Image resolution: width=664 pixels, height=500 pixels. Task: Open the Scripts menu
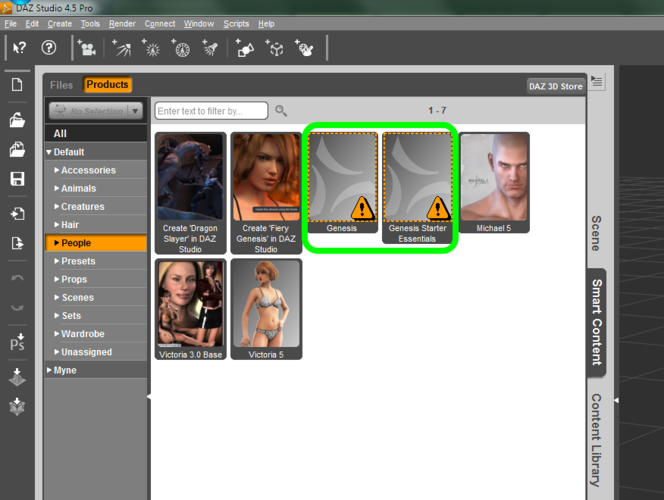(236, 24)
